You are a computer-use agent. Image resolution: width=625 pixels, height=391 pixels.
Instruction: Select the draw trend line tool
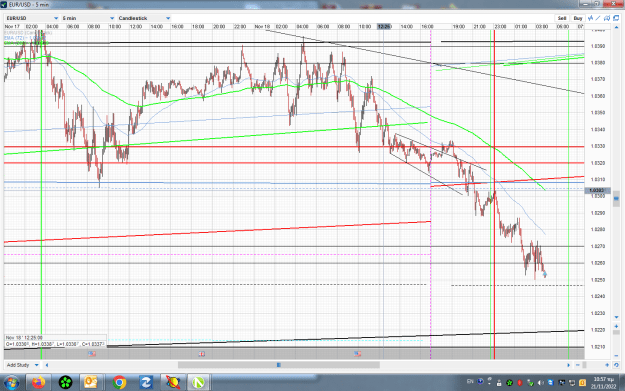coord(598,18)
